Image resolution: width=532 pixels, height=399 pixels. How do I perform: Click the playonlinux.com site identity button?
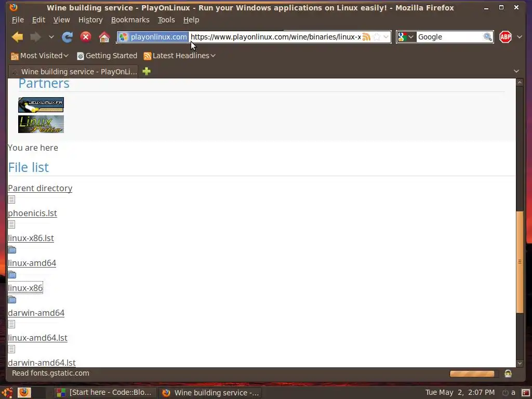[x=153, y=37]
